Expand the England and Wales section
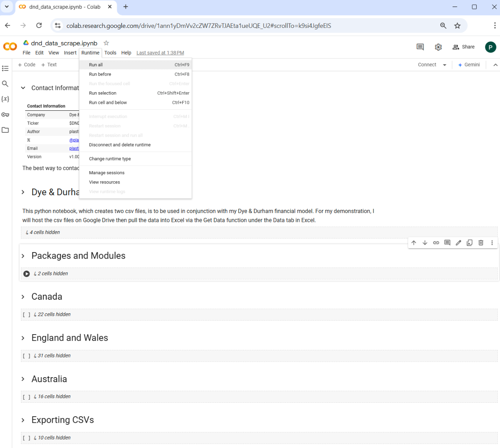This screenshot has height=448, width=500. click(x=23, y=338)
